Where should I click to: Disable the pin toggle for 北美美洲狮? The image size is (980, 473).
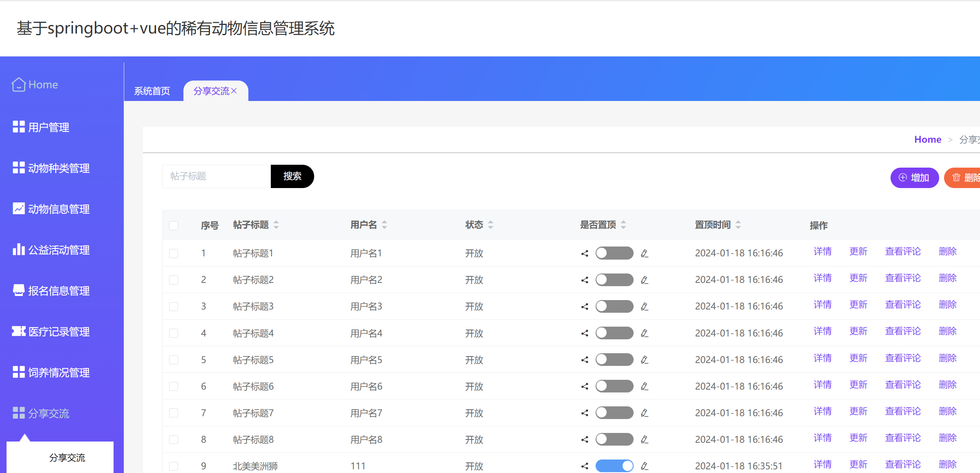tap(614, 466)
